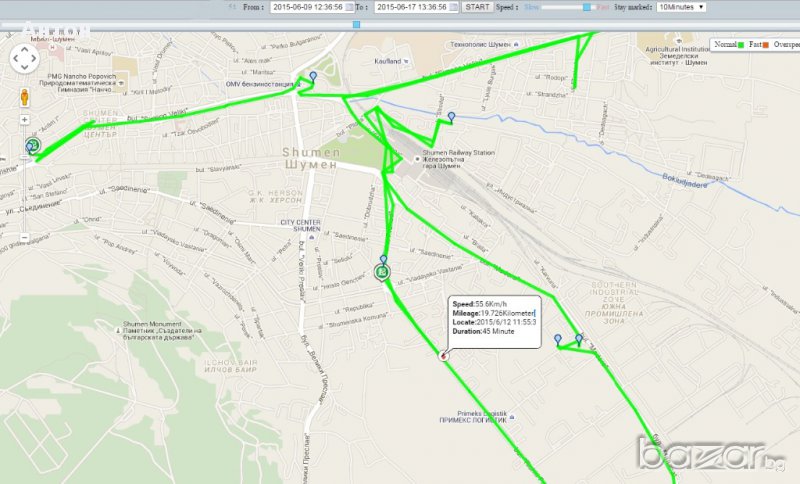Click the green vehicle marker near Vladayska Vastanie
Viewport: 800px width, 484px height.
pos(382,271)
